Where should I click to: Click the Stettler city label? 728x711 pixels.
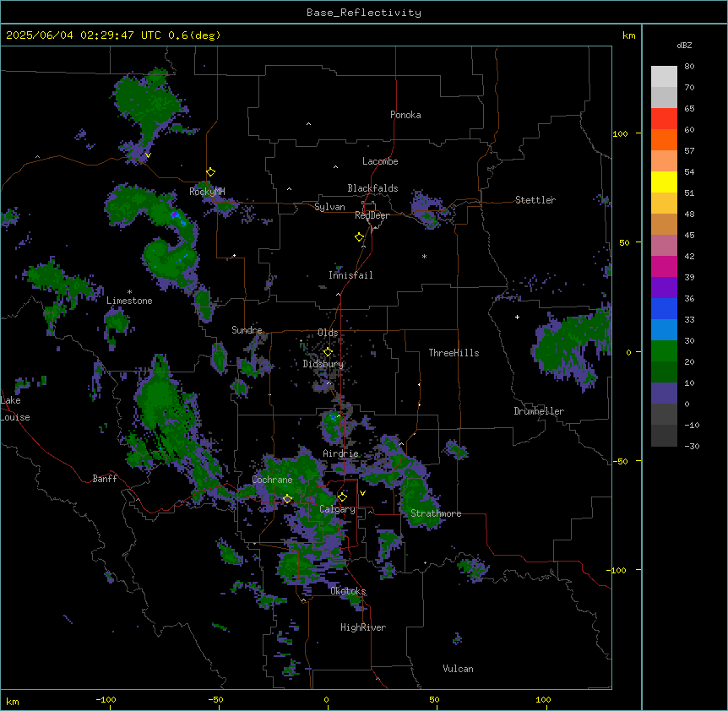coord(535,200)
